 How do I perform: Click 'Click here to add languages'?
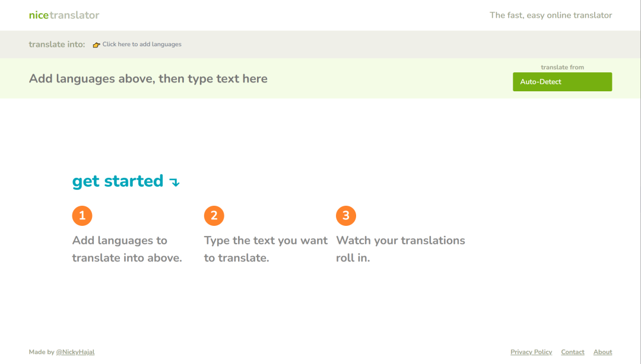142,44
